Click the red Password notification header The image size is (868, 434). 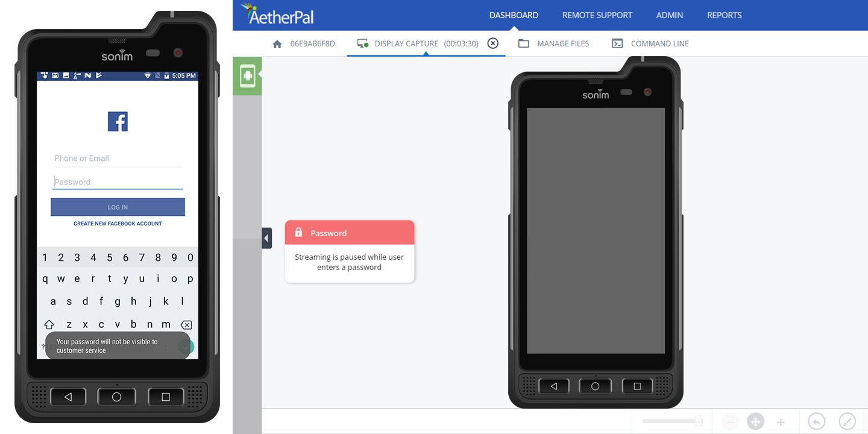click(x=350, y=233)
